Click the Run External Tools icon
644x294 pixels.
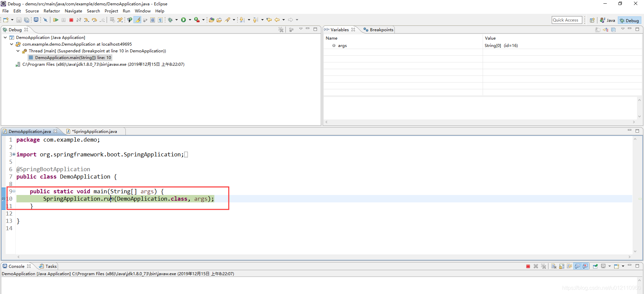197,20
